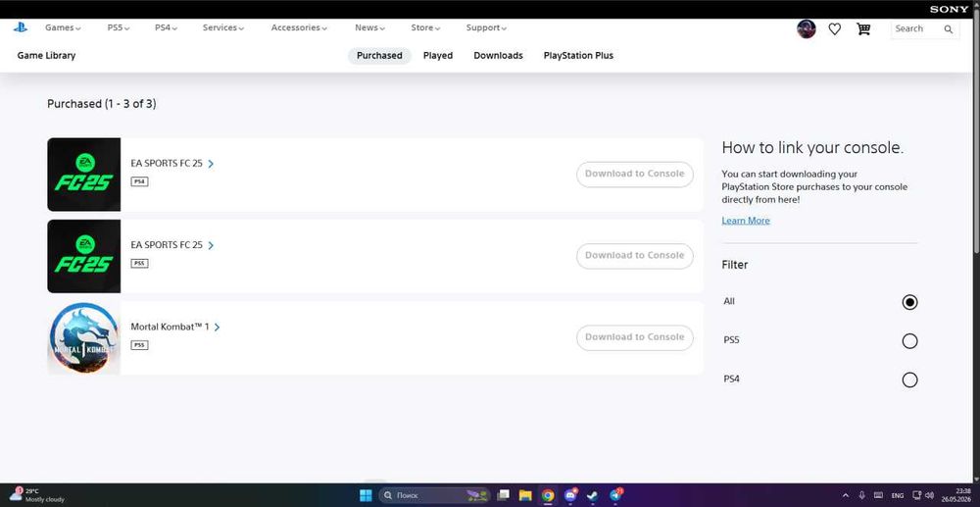Expand the PS4 navigation menu

167,28
